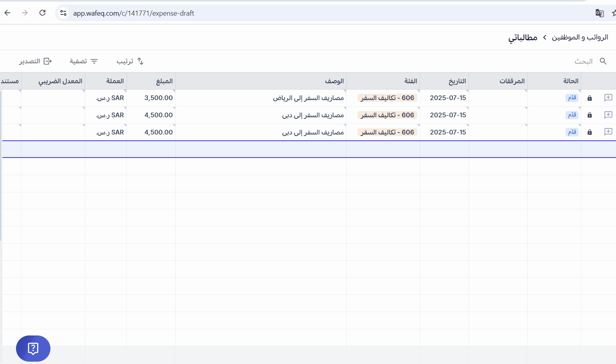Screen dimensions: 616x364
Task: Click the browser forward arrow
Action: pyautogui.click(x=25, y=13)
